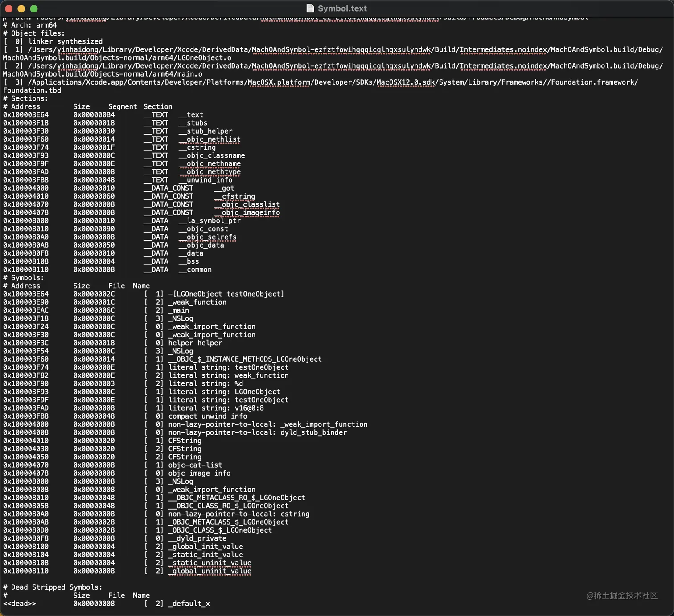Click the '__objc_methlist' section name
674x616 pixels.
[x=210, y=139]
